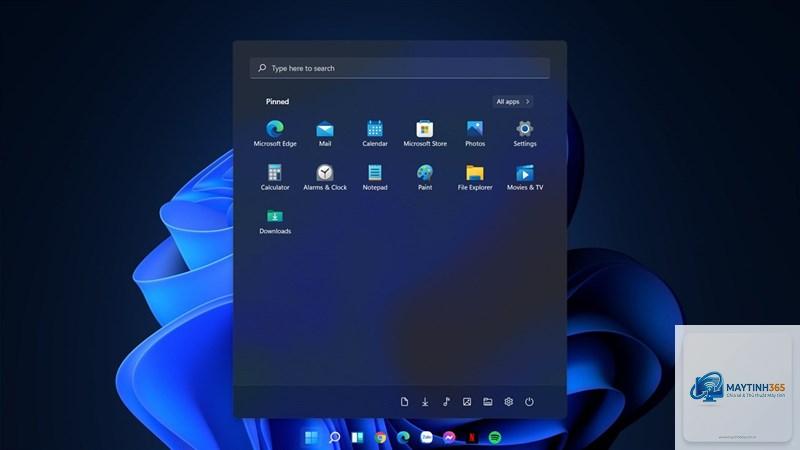Open the Widgets panel from taskbar

[357, 437]
